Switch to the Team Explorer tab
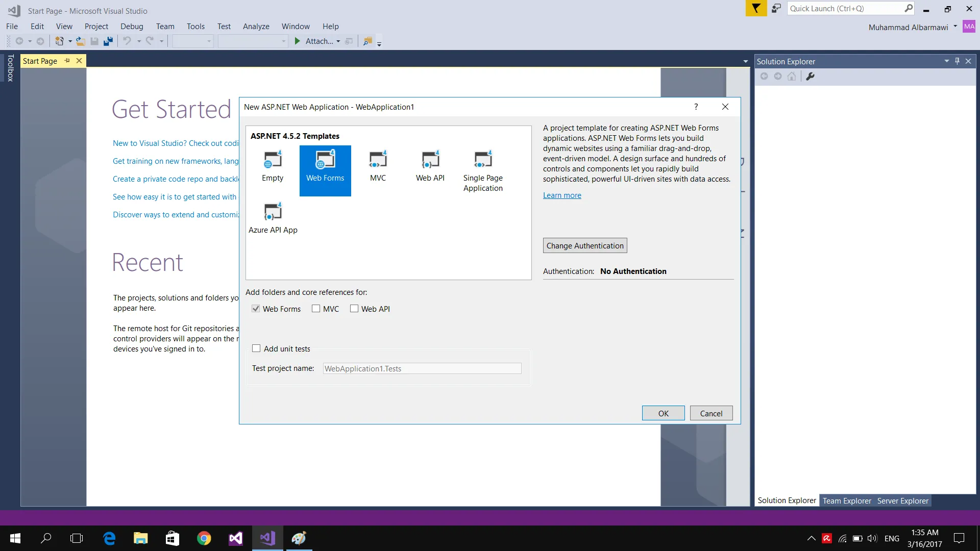980x551 pixels. 846,500
